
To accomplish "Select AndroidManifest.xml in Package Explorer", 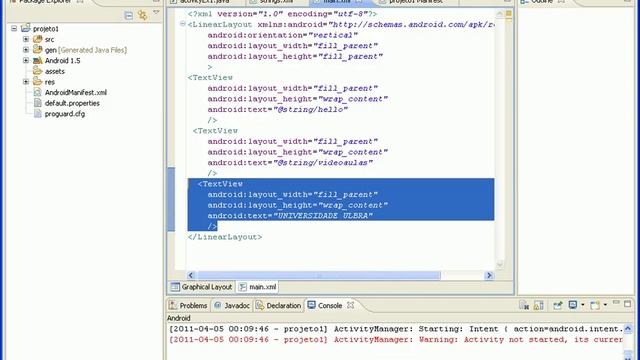I will click(76, 92).
